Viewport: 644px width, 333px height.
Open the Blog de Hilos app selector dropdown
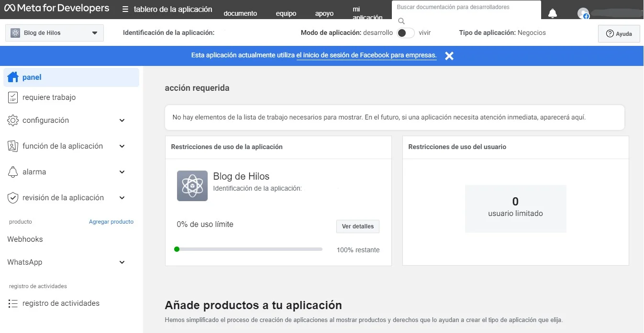pyautogui.click(x=55, y=33)
